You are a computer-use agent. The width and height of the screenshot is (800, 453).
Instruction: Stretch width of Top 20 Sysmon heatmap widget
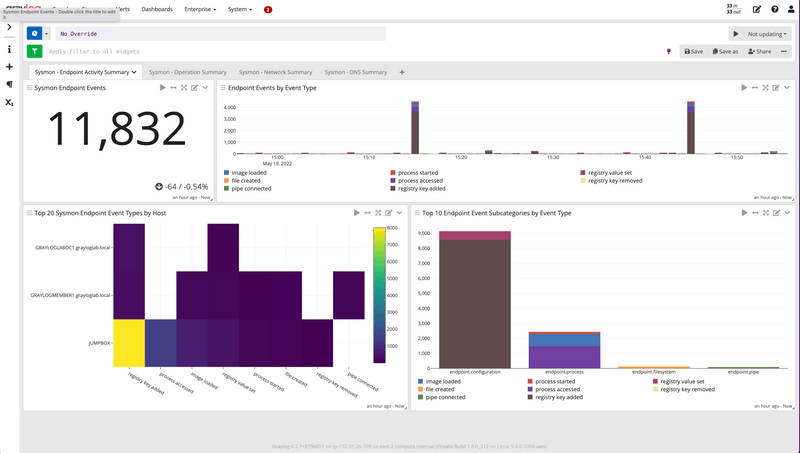[367, 213]
